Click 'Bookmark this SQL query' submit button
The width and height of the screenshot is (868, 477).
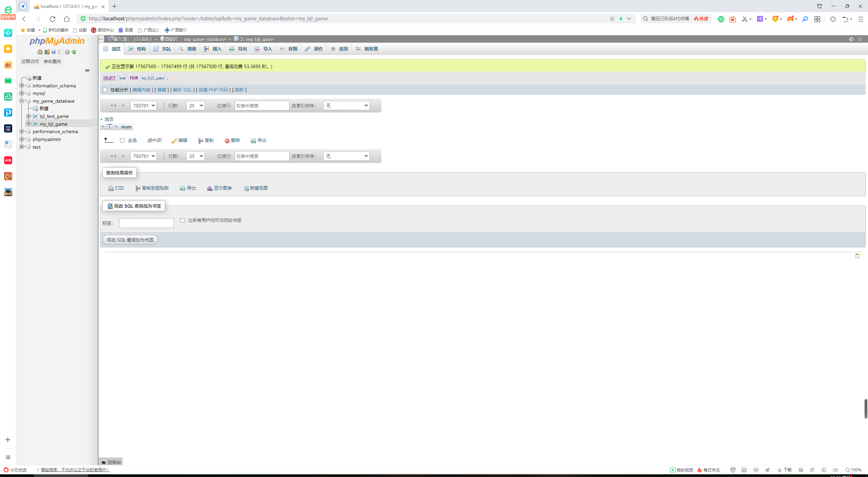click(130, 240)
